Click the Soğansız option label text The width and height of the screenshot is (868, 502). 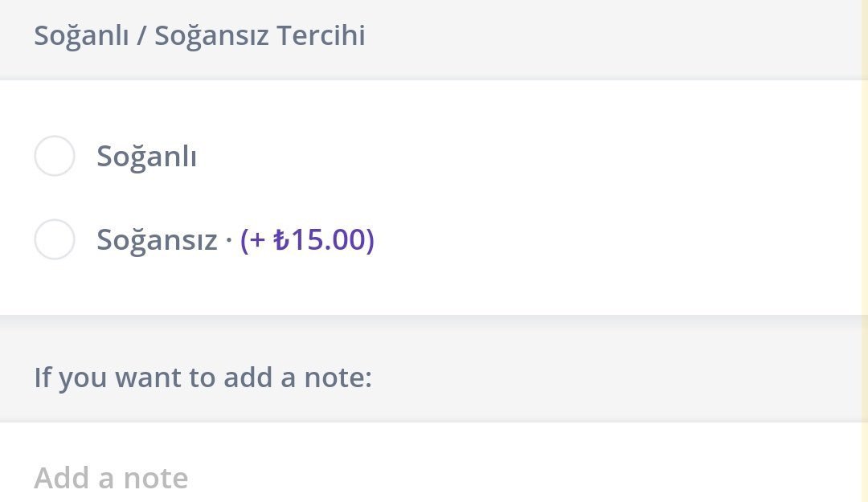pos(157,240)
